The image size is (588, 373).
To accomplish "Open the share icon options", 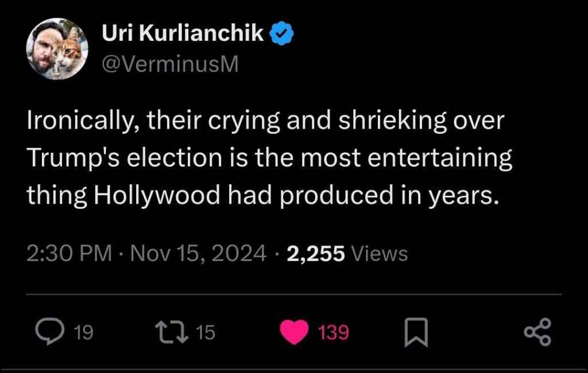I will point(538,332).
